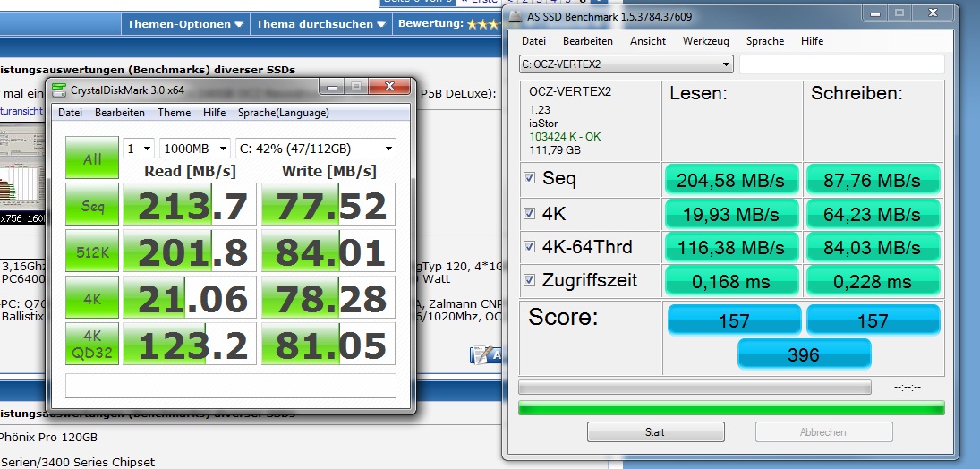The width and height of the screenshot is (980, 469).
Task: Click the grey progress bar in AS SSD
Action: click(695, 388)
